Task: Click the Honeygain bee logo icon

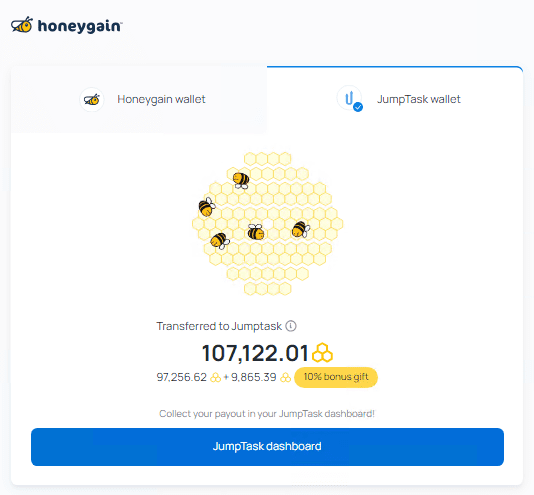Action: click(x=22, y=25)
